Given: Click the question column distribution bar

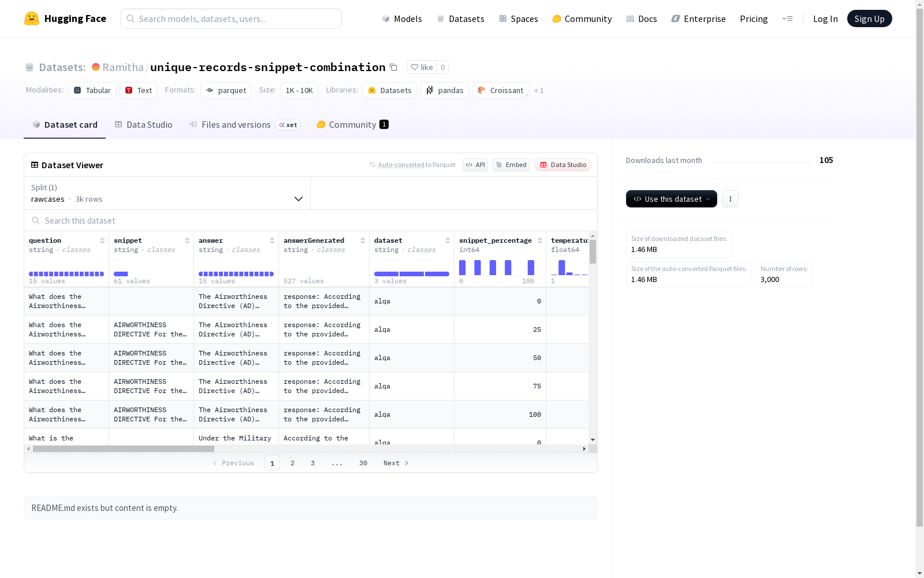Looking at the screenshot, I should (x=66, y=274).
